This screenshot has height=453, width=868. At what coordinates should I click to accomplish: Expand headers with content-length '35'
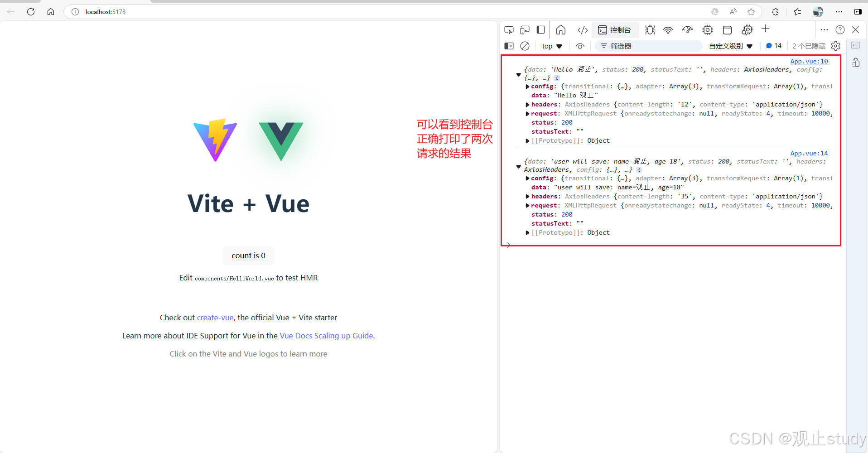tap(527, 197)
